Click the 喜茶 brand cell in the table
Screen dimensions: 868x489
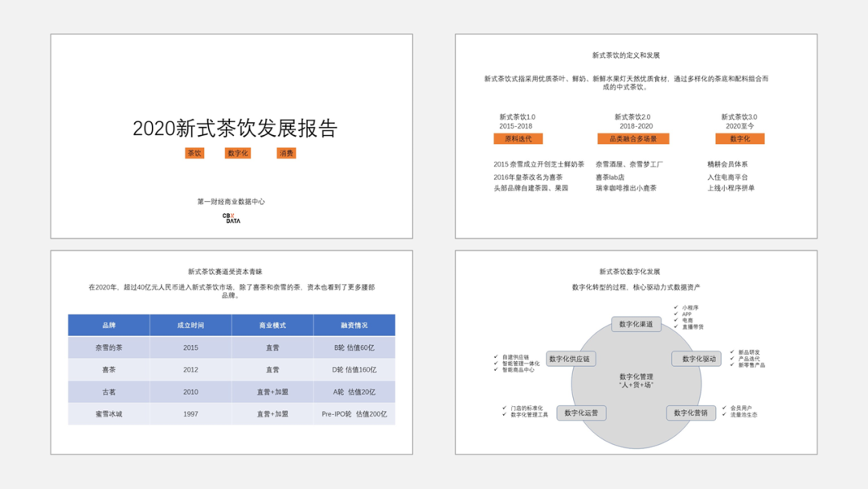tap(109, 369)
